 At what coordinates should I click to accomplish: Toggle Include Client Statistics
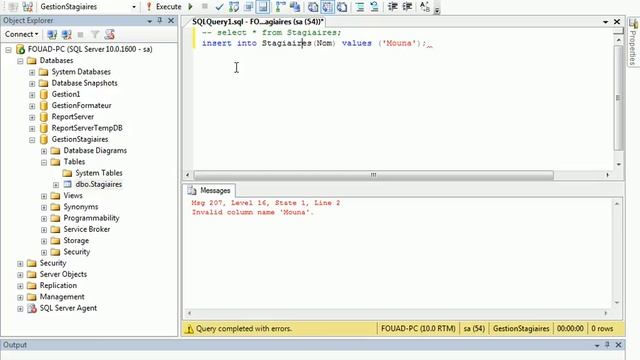(x=295, y=7)
